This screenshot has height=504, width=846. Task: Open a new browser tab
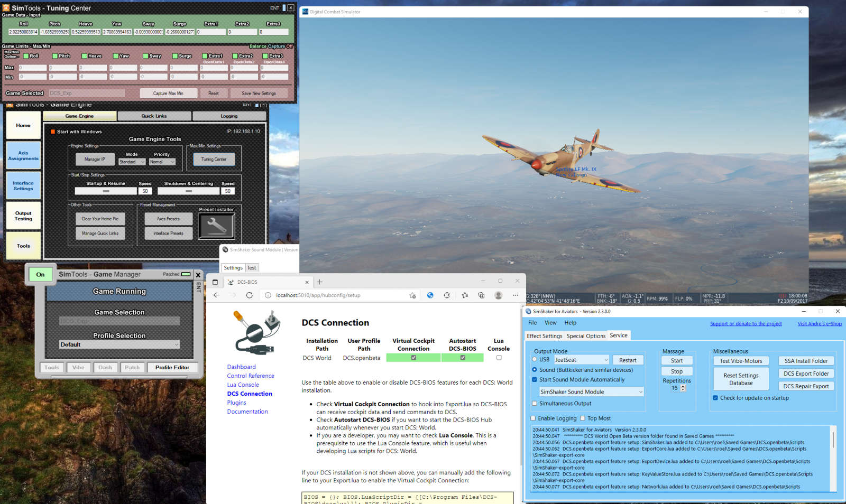[x=320, y=282]
